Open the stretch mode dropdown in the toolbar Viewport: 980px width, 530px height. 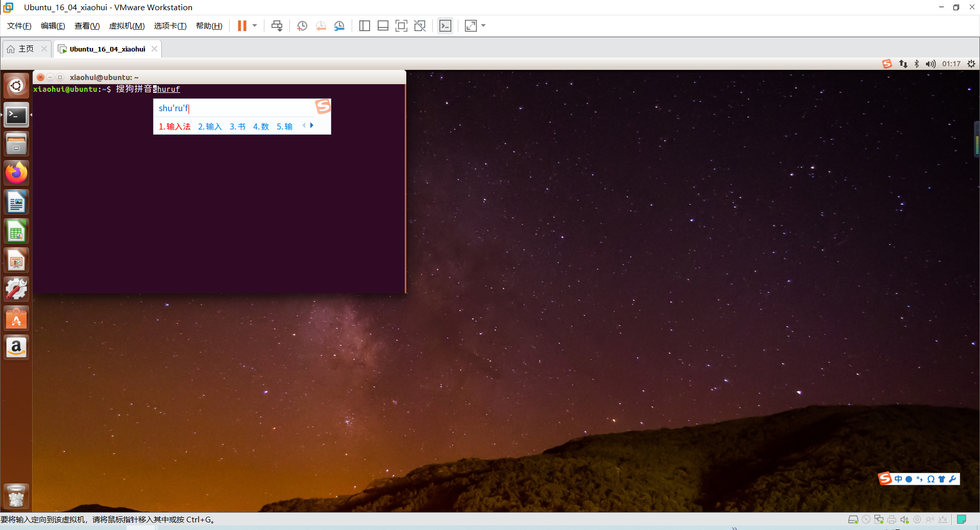coord(483,26)
